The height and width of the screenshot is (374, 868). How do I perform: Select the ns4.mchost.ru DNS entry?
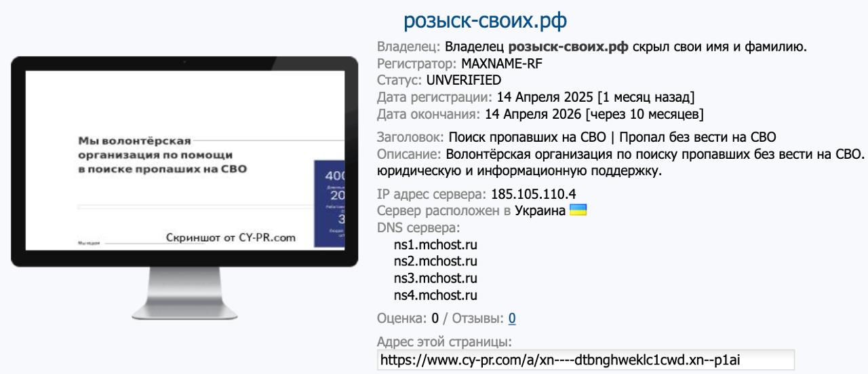tap(435, 295)
